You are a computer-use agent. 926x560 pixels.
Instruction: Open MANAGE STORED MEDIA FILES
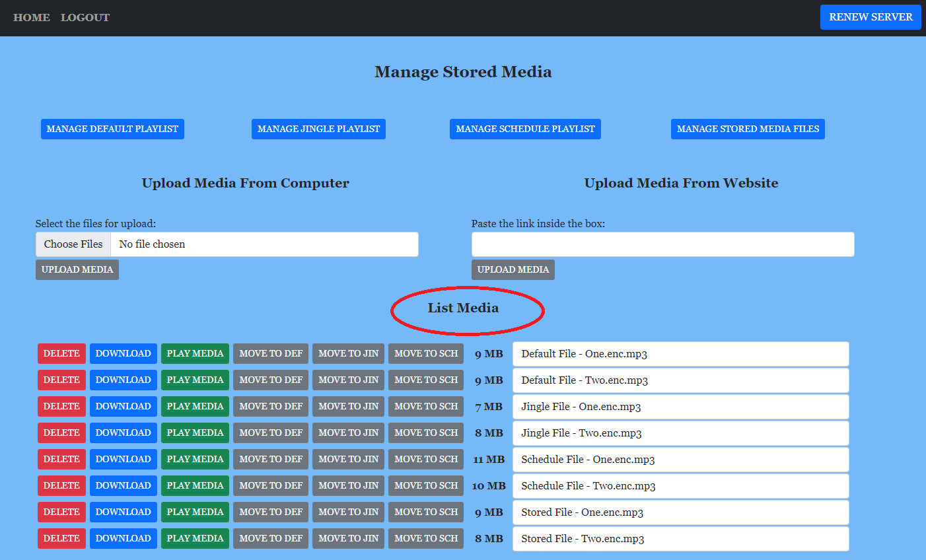[x=748, y=129]
